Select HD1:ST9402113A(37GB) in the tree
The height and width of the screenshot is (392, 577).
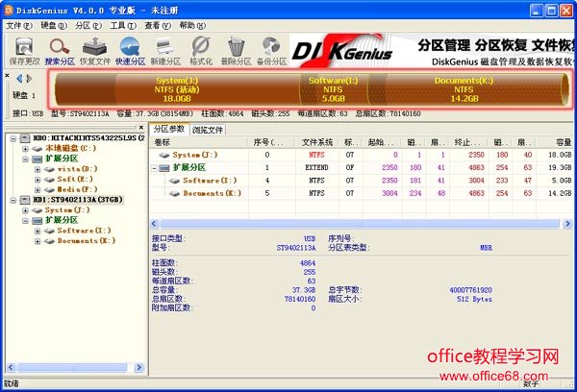pyautogui.click(x=78, y=200)
